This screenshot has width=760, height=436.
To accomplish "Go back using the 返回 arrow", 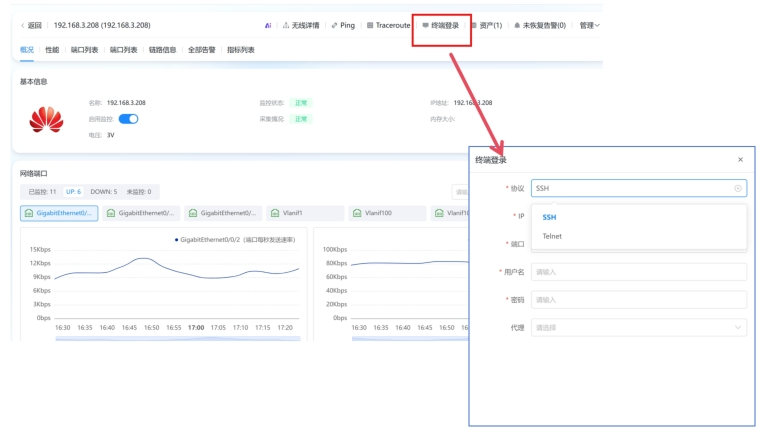I will 31,25.
